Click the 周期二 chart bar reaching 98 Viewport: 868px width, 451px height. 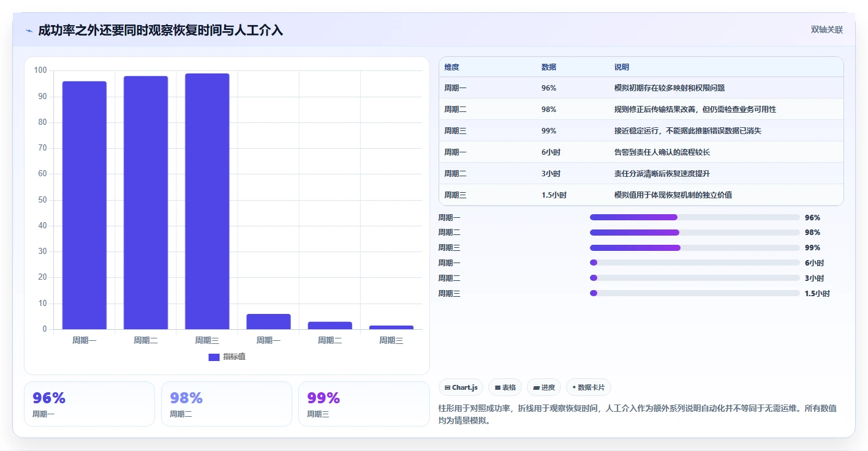click(x=146, y=203)
